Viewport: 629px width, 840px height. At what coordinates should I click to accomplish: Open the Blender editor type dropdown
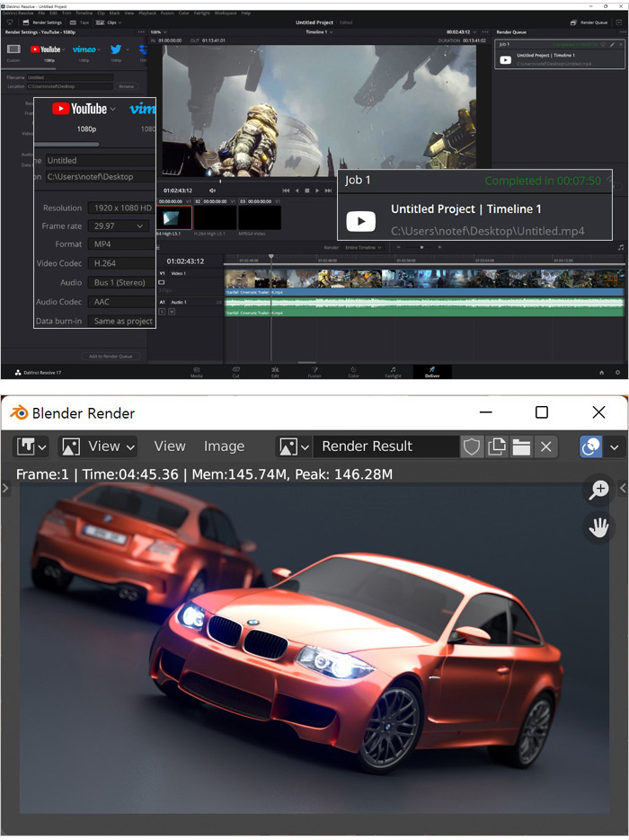(x=31, y=447)
